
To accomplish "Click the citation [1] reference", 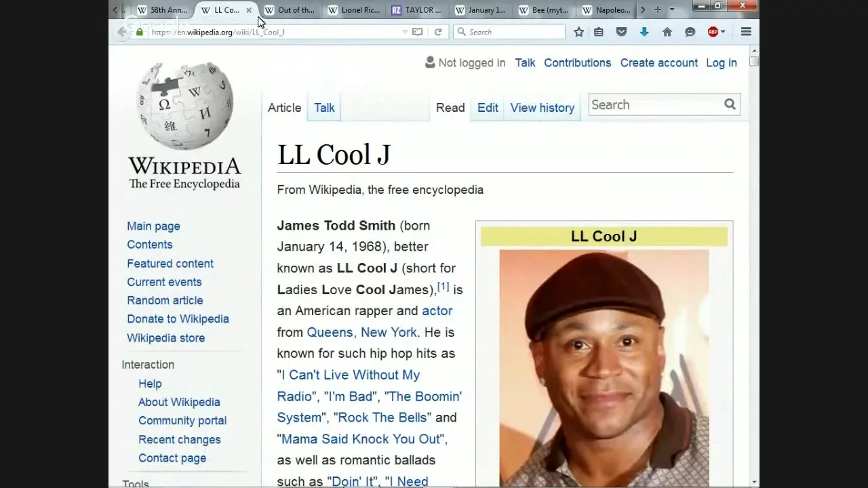I will click(x=443, y=287).
